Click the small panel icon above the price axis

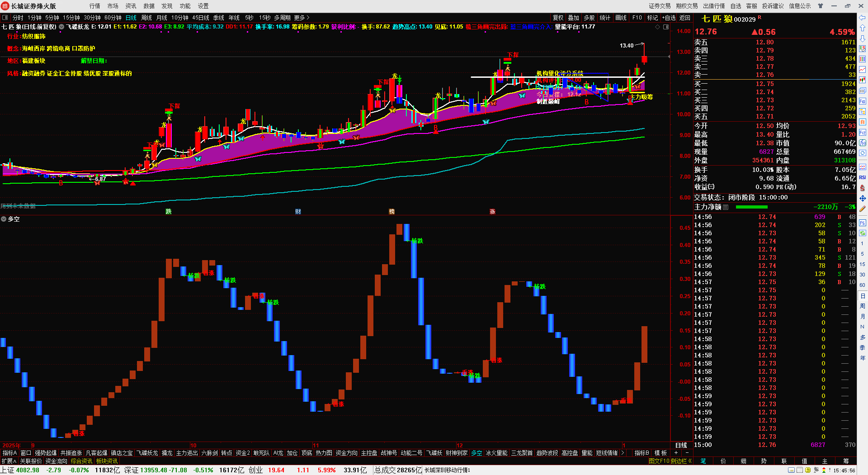click(666, 27)
